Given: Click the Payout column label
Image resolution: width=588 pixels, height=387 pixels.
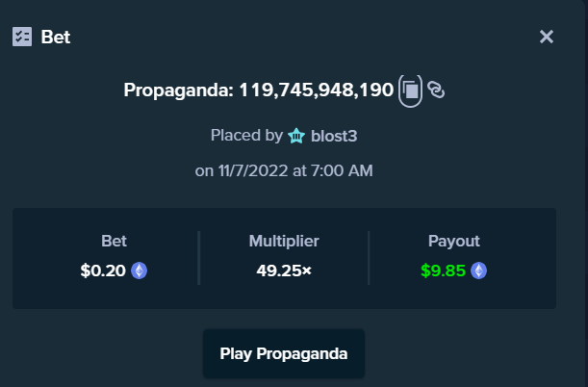Looking at the screenshot, I should pyautogui.click(x=453, y=241).
